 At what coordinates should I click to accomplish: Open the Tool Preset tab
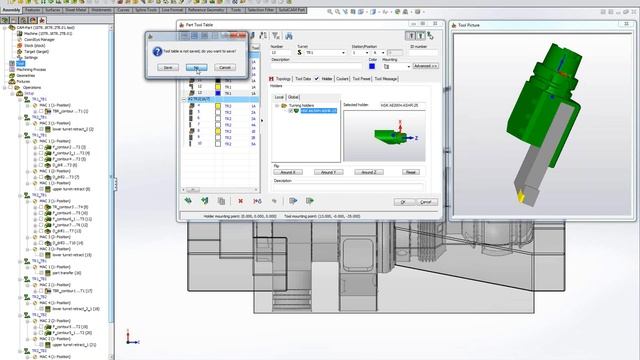coord(361,79)
